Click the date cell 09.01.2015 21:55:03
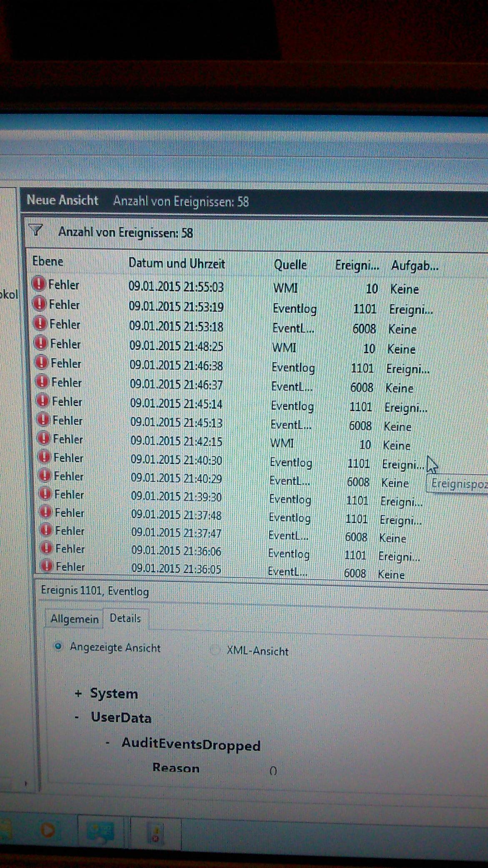 click(176, 287)
